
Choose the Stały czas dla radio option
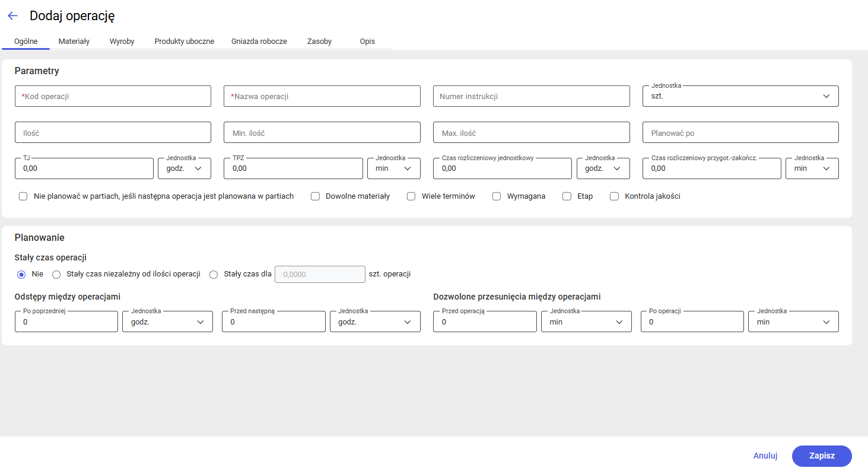coord(214,274)
